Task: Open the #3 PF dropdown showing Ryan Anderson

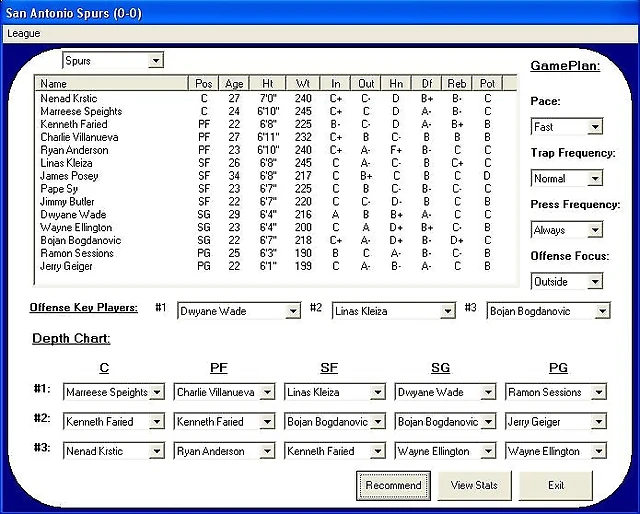Action: [224, 451]
